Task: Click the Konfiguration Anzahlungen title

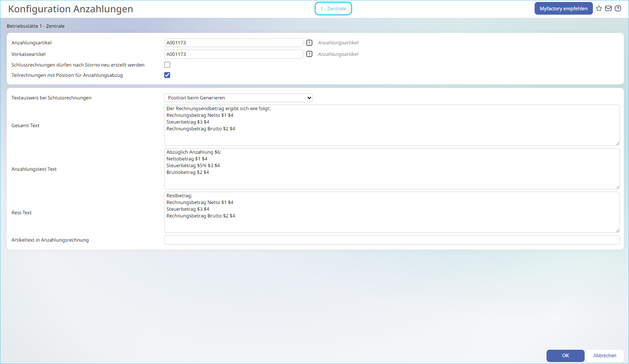Action: point(71,9)
